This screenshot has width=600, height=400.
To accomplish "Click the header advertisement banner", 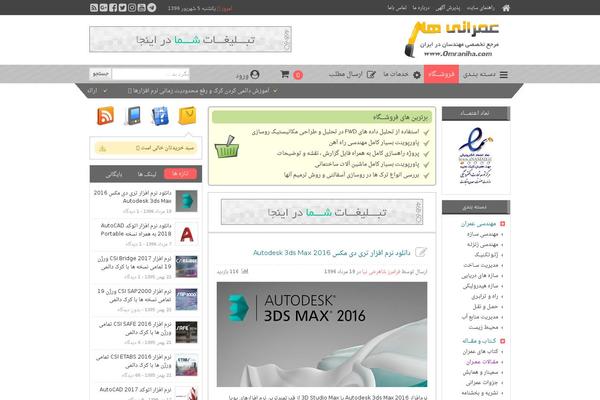I will [x=191, y=39].
